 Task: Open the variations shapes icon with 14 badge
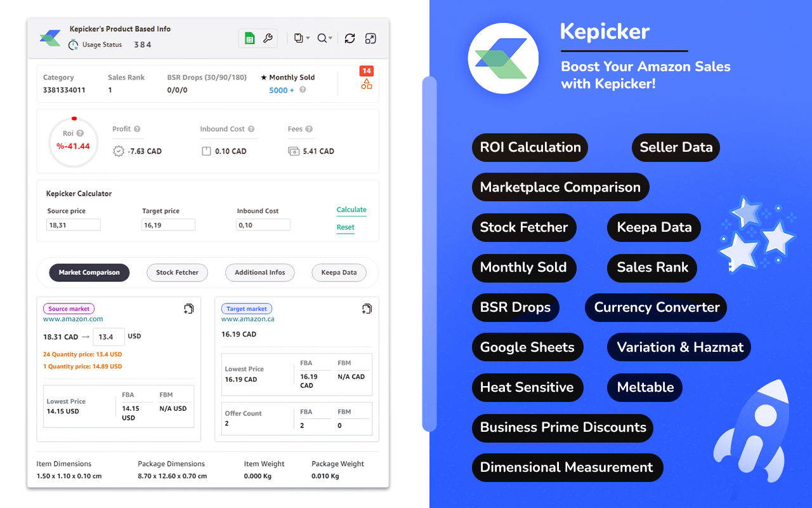coord(367,83)
